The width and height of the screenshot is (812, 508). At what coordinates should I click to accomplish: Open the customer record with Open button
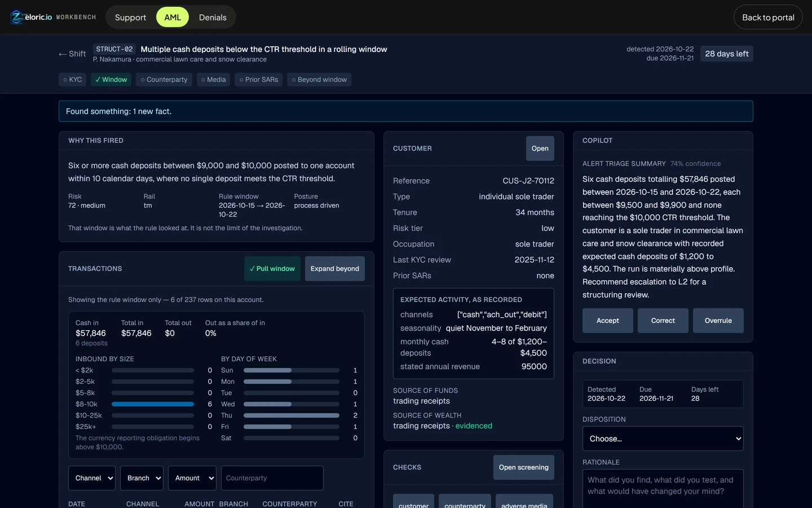point(540,148)
